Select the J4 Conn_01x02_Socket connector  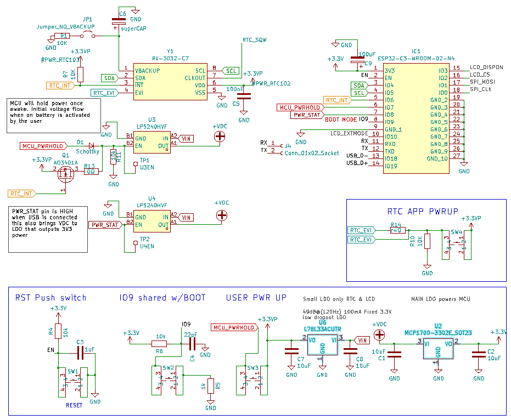pyautogui.click(x=281, y=149)
